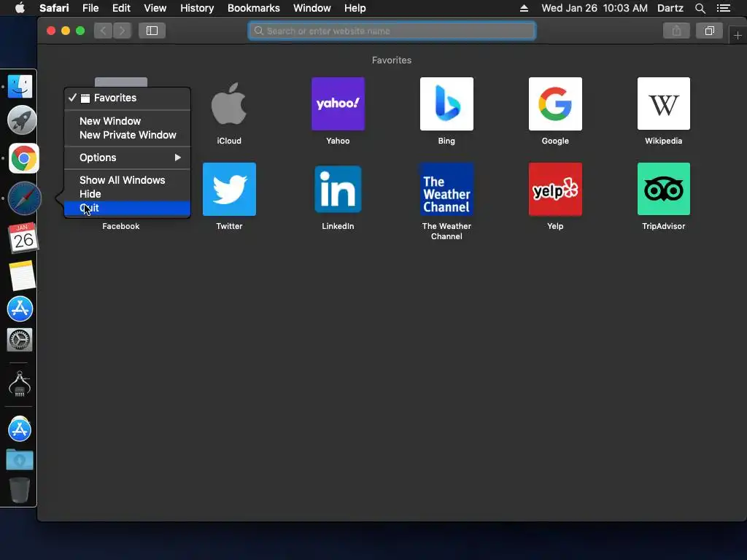
Task: Open the App Store icon above System Preferences
Action: click(x=20, y=308)
